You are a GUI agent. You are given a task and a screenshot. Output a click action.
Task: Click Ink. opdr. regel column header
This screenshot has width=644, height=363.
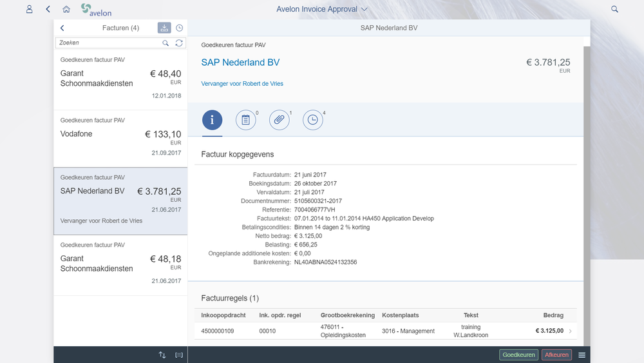coord(280,315)
